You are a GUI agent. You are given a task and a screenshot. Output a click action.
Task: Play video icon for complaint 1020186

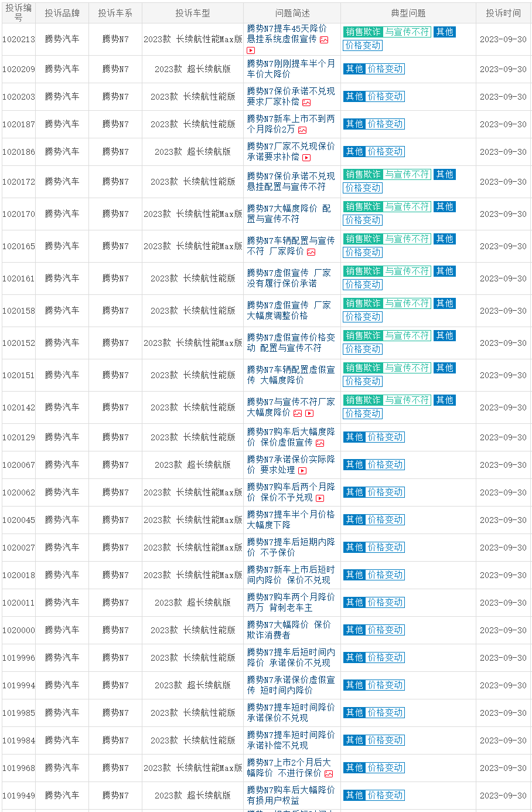(x=306, y=158)
